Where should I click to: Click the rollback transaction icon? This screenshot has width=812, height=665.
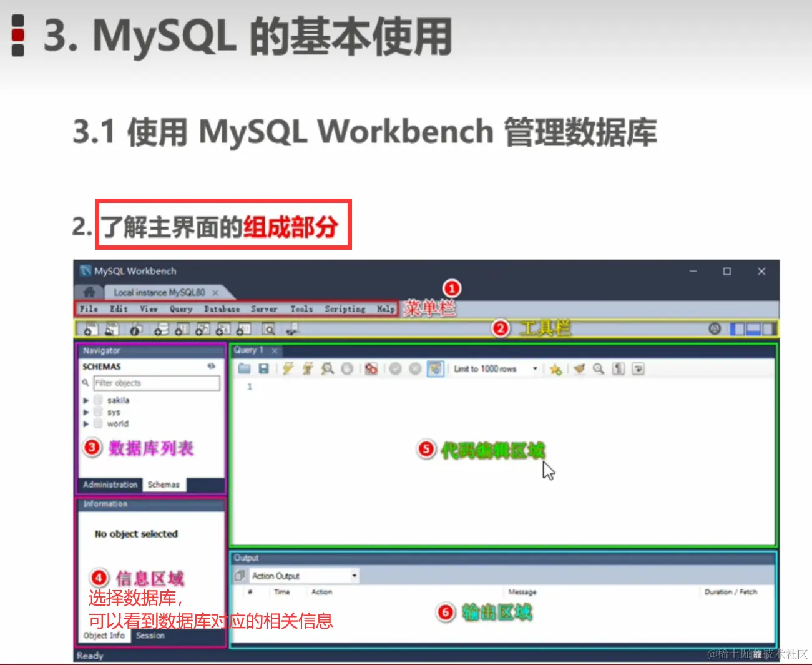[x=415, y=369]
